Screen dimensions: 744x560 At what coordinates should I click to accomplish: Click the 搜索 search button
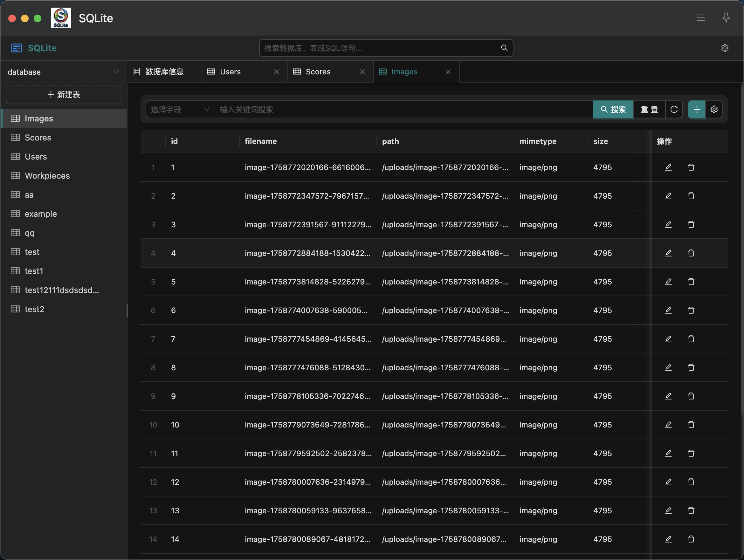[x=613, y=109]
